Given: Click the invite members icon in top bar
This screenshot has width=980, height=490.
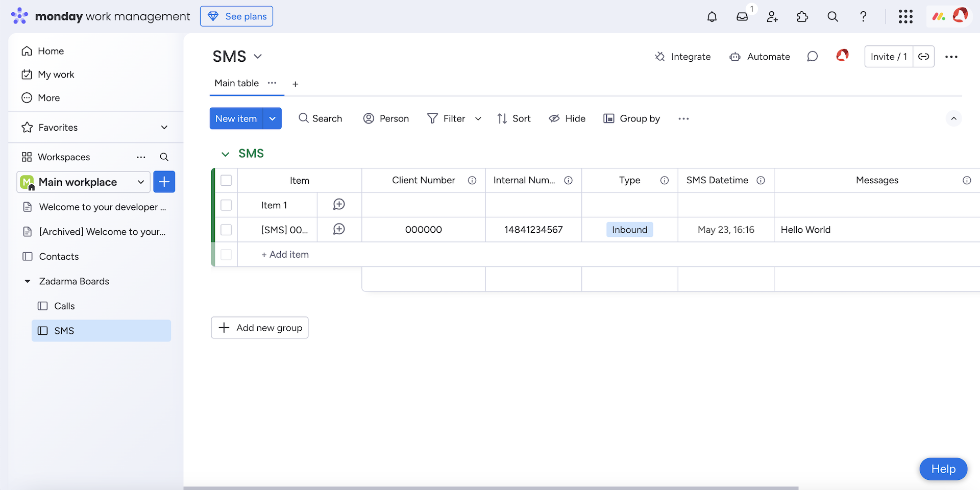Looking at the screenshot, I should 772,17.
